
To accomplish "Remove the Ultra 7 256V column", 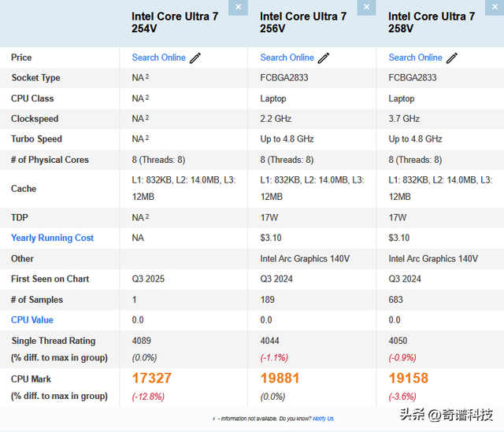I will (366, 7).
